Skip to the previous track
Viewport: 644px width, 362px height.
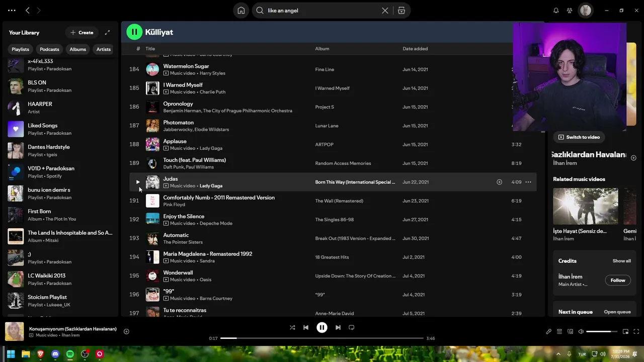pos(305,327)
